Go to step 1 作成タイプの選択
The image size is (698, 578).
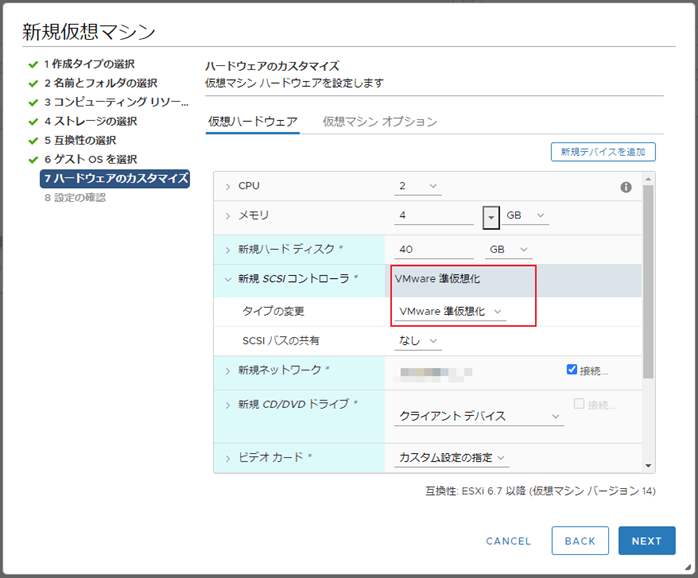89,64
